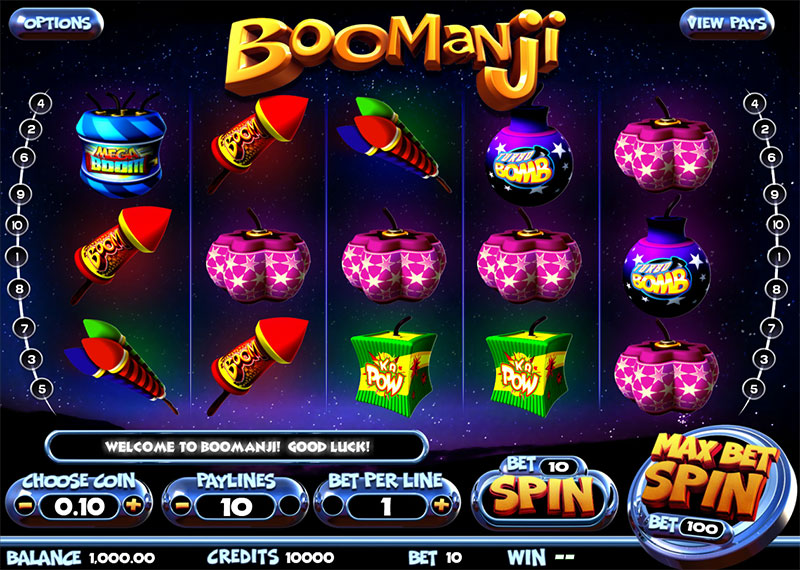Image resolution: width=800 pixels, height=570 pixels.
Task: Reduce the number of paylines
Action: [180, 506]
